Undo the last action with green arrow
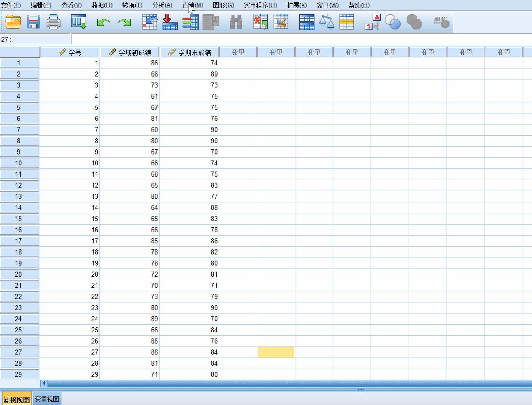The width and height of the screenshot is (532, 405). (103, 22)
